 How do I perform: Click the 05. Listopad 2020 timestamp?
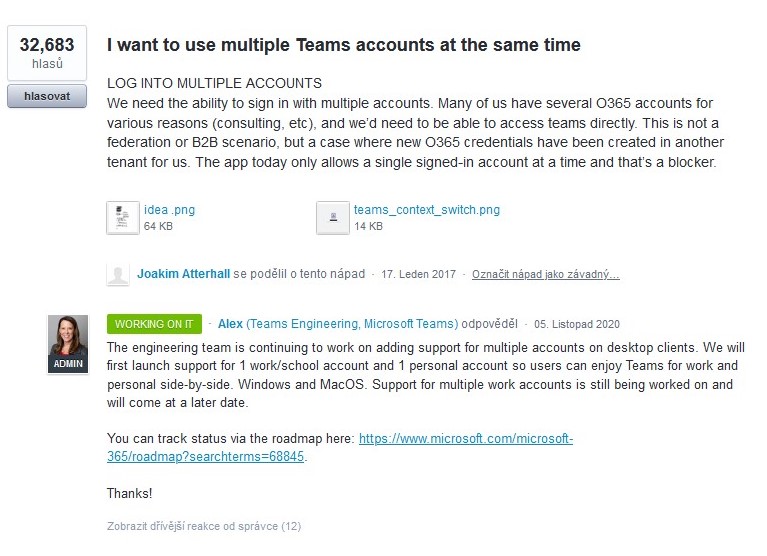pyautogui.click(x=577, y=324)
